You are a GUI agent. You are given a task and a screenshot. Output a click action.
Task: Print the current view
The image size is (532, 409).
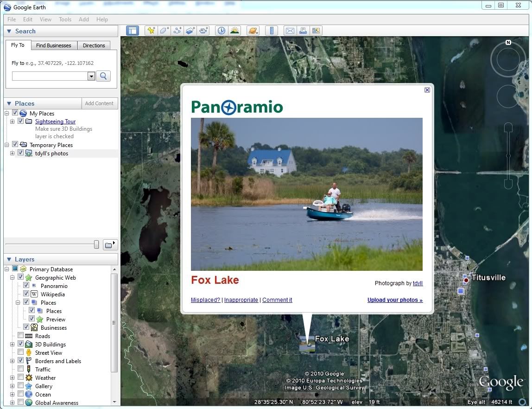click(303, 31)
